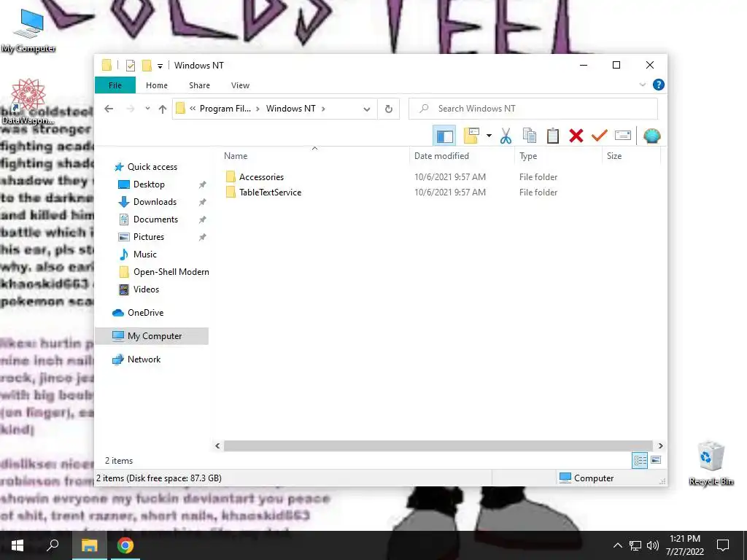
Task: Open Videos in the navigation pane
Action: (146, 289)
